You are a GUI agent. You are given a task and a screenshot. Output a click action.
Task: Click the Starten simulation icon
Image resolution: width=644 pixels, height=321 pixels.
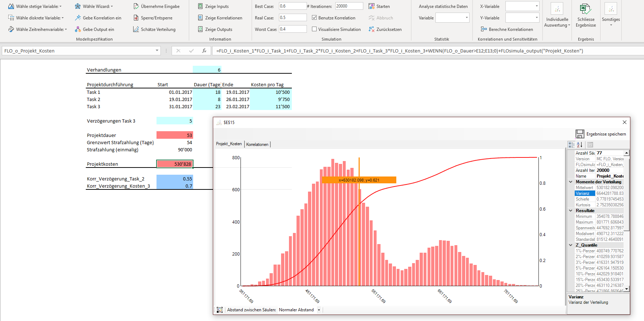(x=372, y=6)
